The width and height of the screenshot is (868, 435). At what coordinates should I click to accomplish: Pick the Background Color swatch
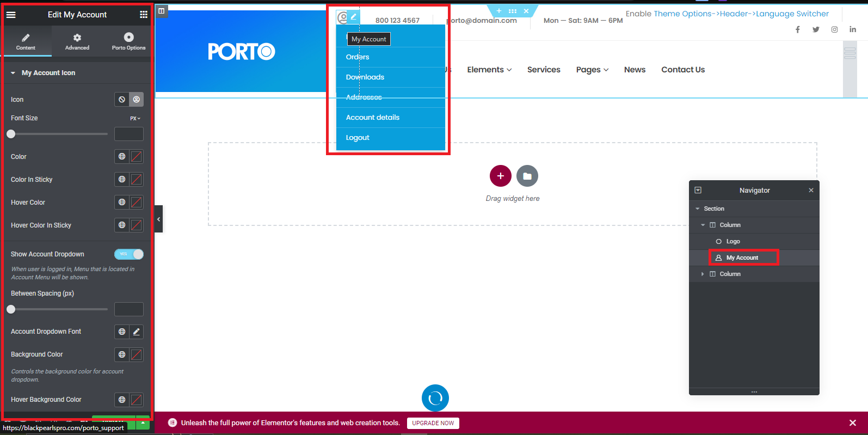click(x=137, y=354)
